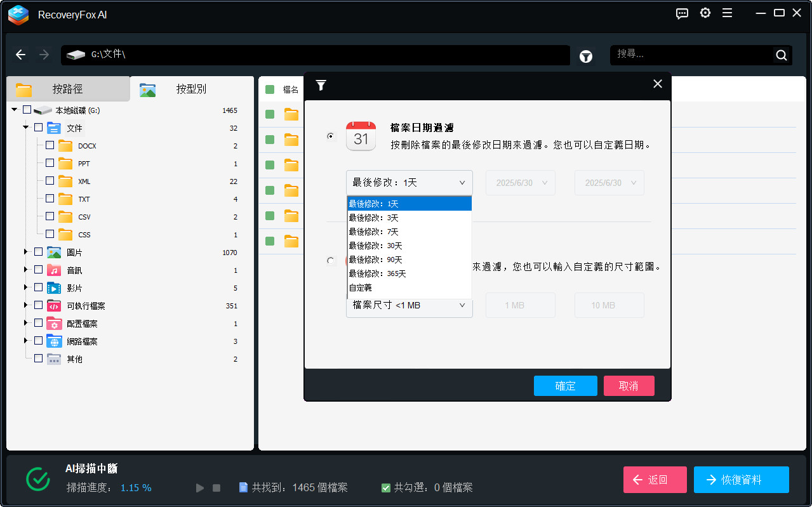
Task: Click the 確定 button
Action: click(x=565, y=386)
